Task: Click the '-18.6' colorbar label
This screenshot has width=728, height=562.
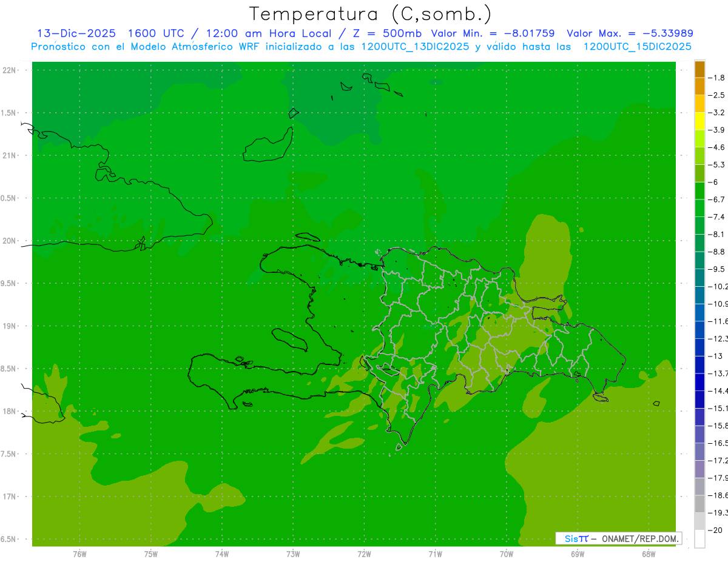Action: 718,495
